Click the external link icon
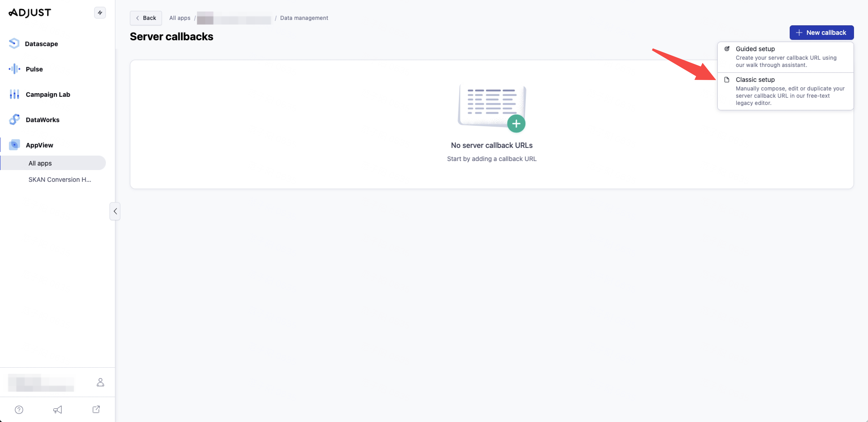 click(96, 410)
